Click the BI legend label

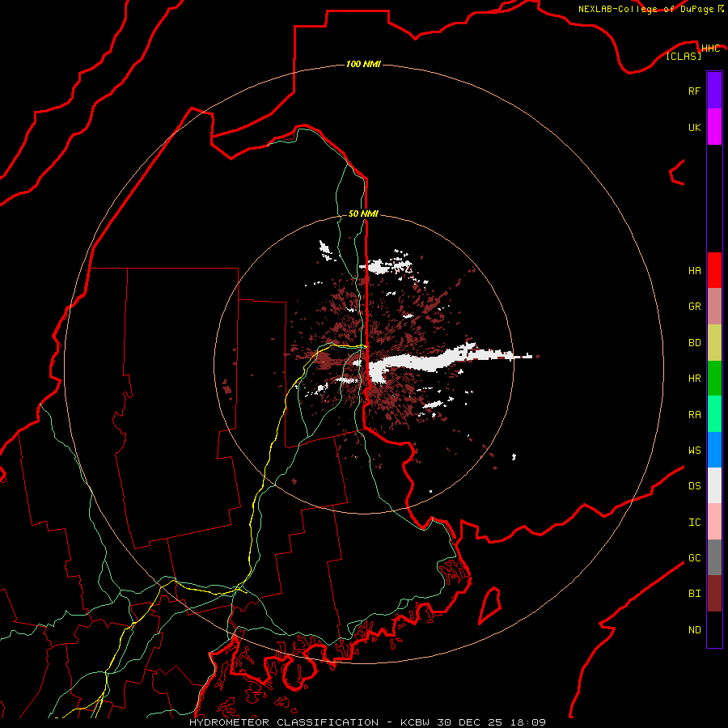click(694, 594)
